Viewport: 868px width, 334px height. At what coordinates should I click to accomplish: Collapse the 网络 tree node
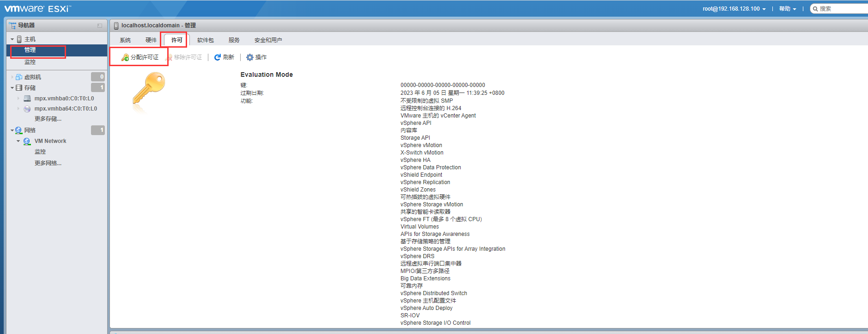[12, 130]
